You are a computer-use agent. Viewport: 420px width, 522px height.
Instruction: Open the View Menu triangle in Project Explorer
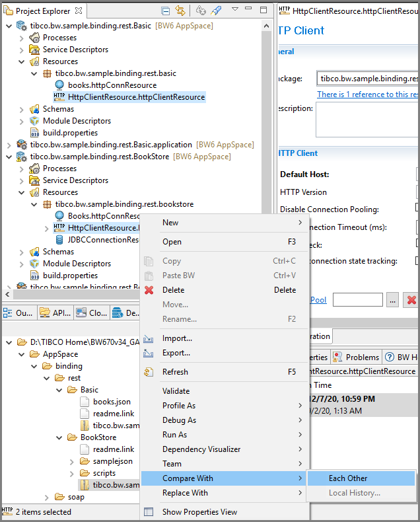coord(235,9)
